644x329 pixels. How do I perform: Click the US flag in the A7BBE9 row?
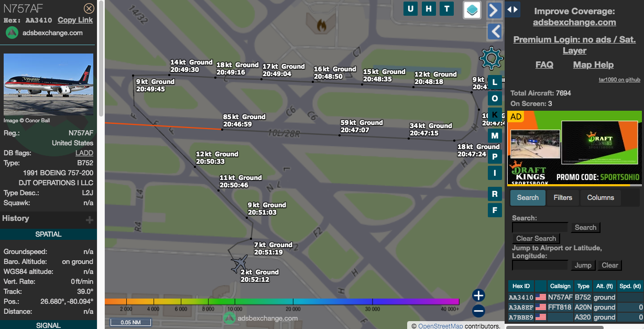pos(540,317)
